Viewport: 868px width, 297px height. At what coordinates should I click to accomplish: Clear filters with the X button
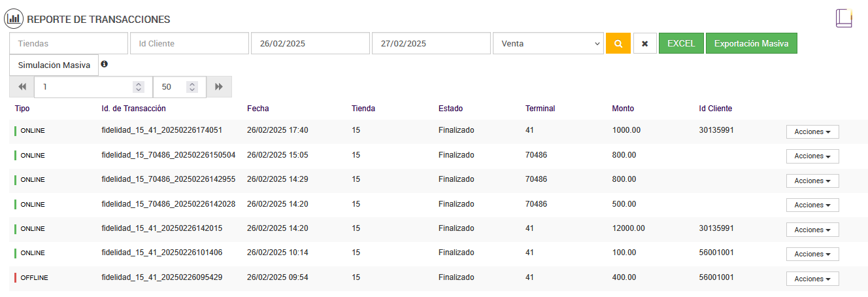644,44
